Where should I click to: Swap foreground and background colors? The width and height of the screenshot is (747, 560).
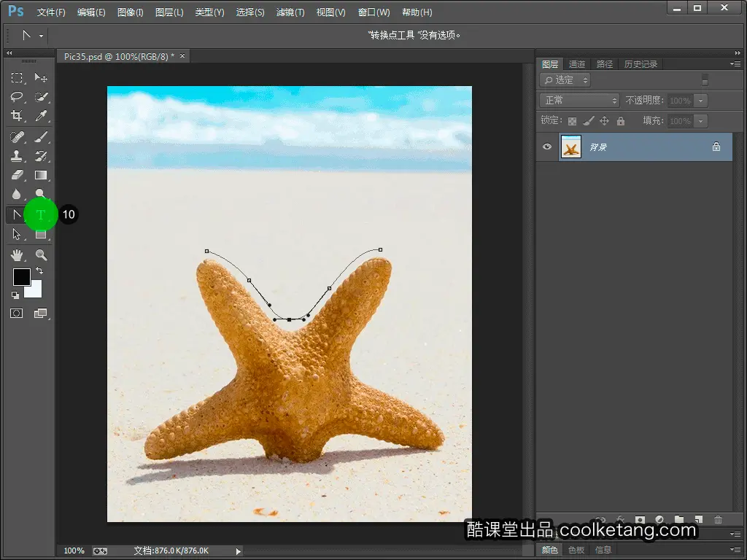point(39,271)
